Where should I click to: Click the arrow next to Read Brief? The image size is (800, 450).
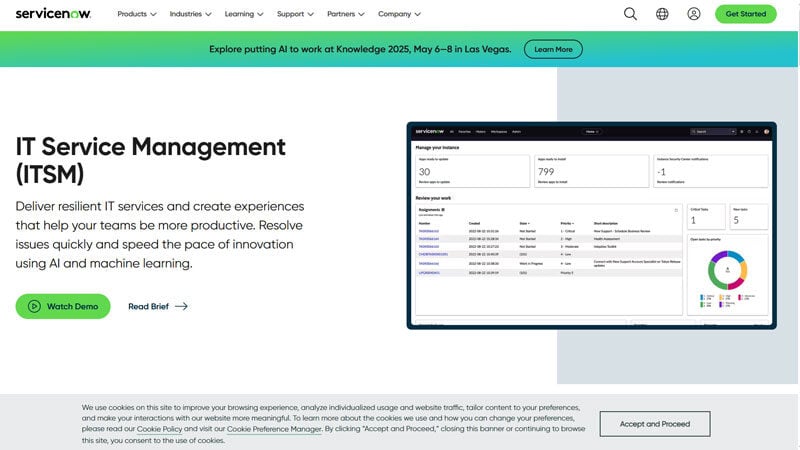[x=181, y=307]
